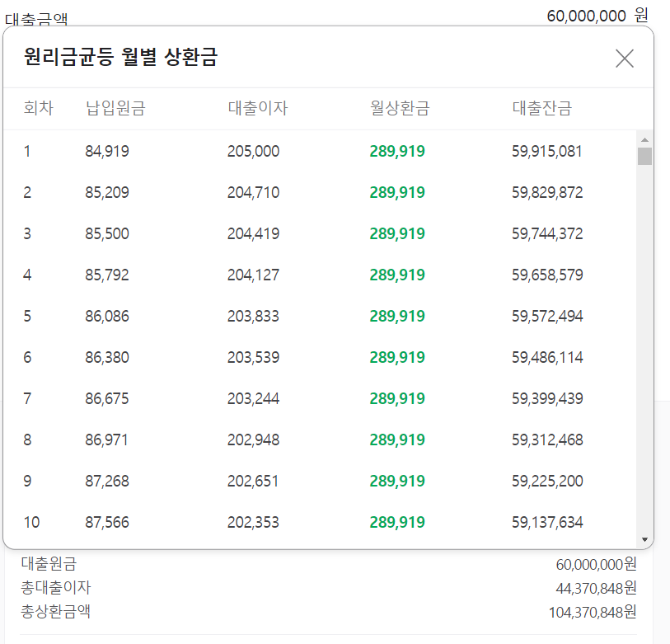Click balance 59,915,081 in row 1

(547, 151)
